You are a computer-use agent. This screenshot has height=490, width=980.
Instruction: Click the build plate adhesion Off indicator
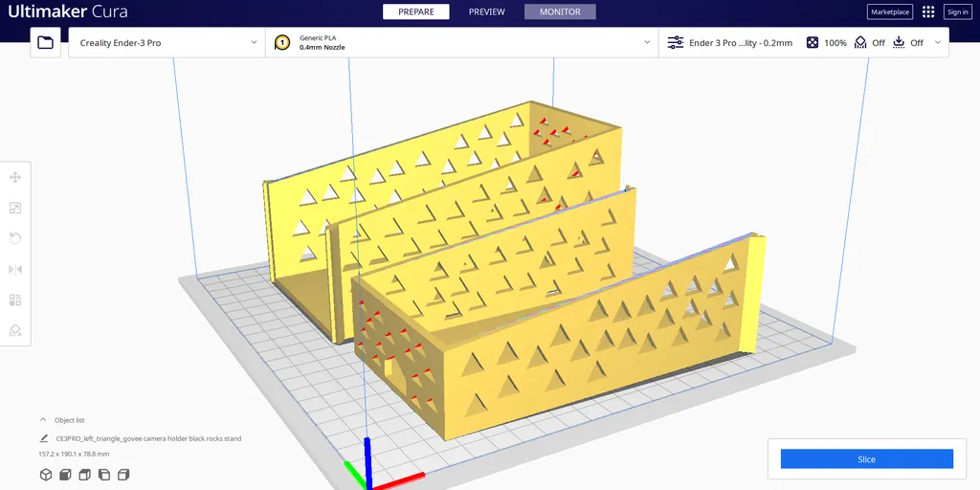pyautogui.click(x=908, y=43)
